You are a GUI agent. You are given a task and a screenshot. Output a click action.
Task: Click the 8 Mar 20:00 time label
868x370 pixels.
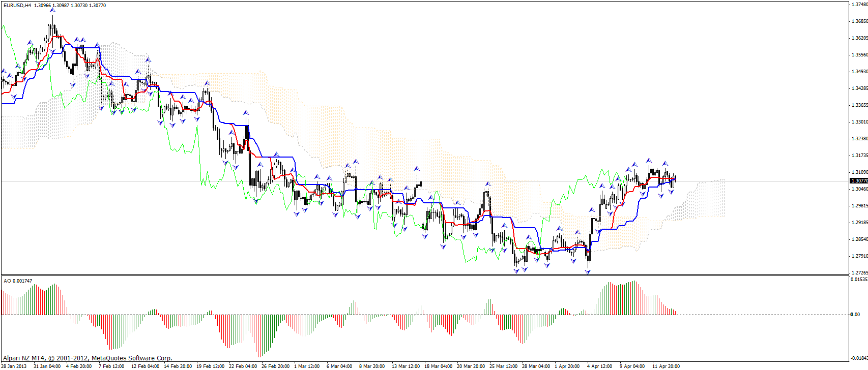click(x=372, y=366)
